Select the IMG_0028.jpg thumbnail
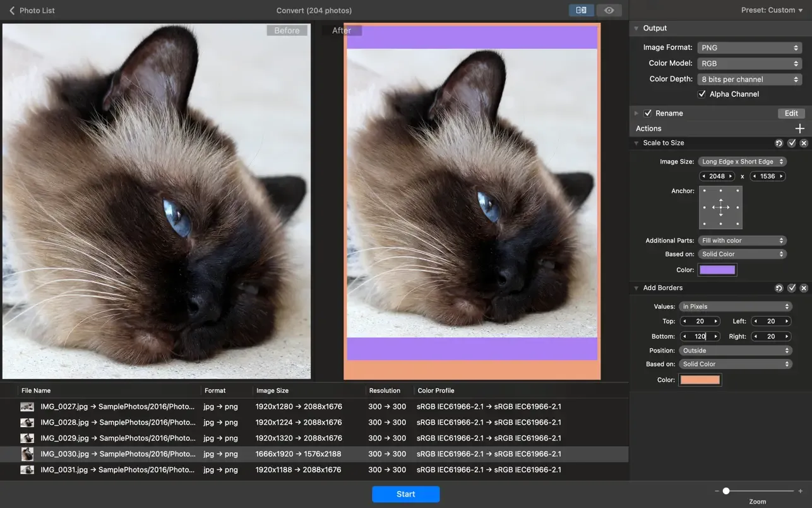 tap(27, 423)
